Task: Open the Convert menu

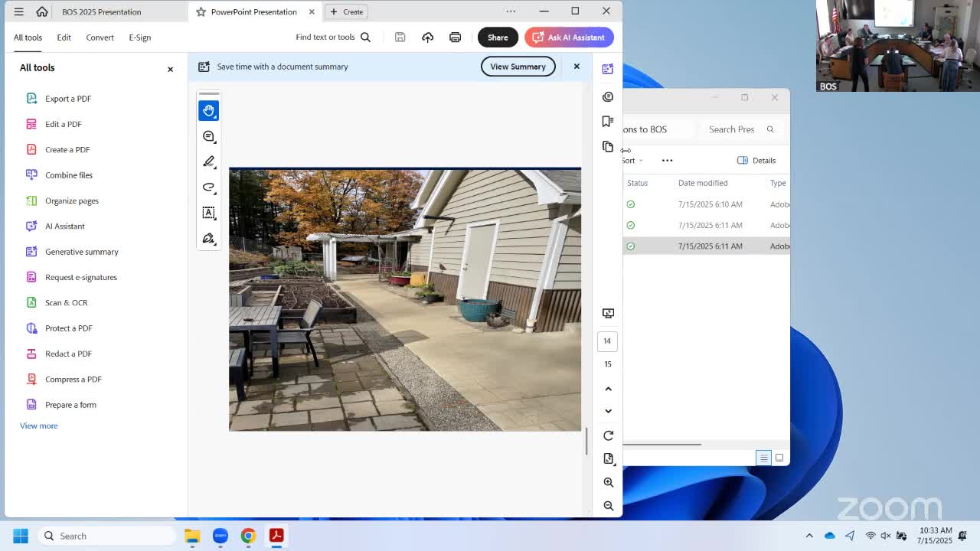Action: point(100,37)
